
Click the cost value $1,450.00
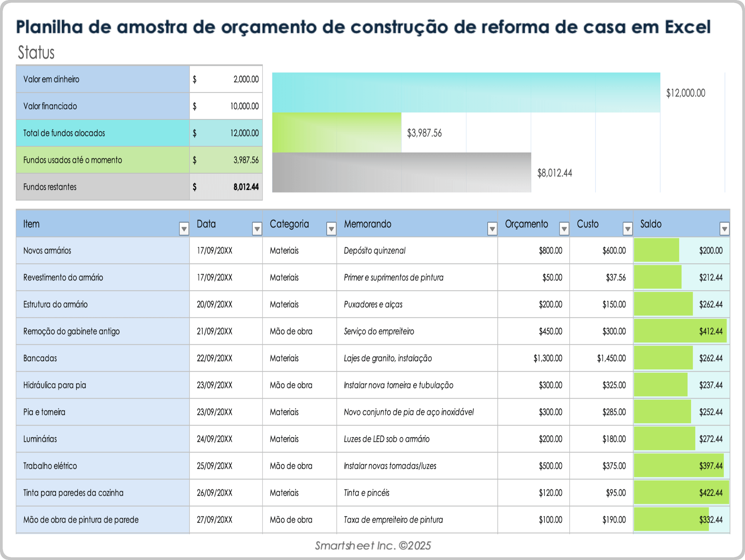point(611,359)
